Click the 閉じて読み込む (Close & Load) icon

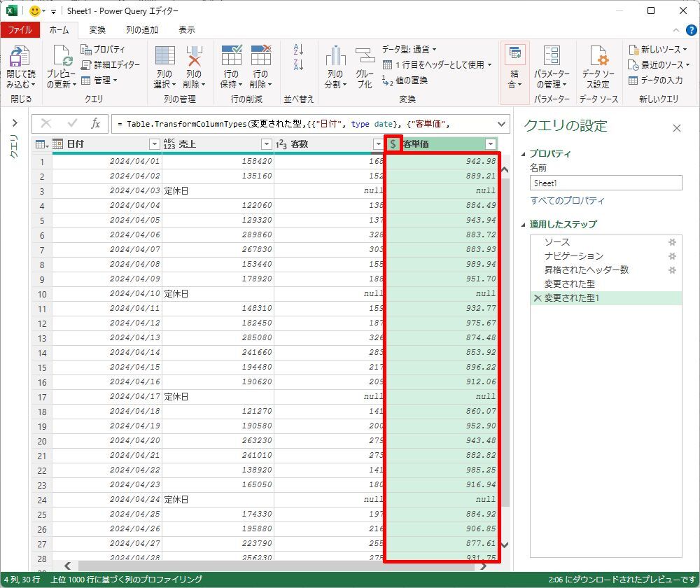click(20, 57)
